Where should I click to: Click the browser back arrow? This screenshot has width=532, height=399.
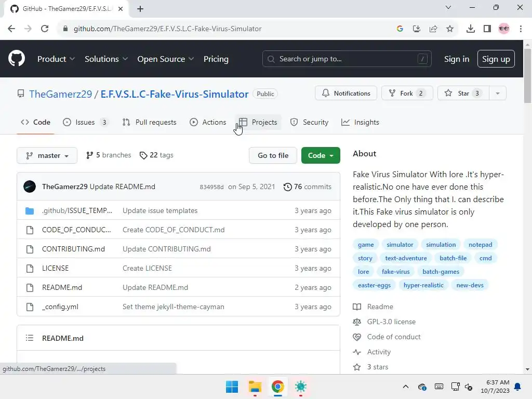11,29
